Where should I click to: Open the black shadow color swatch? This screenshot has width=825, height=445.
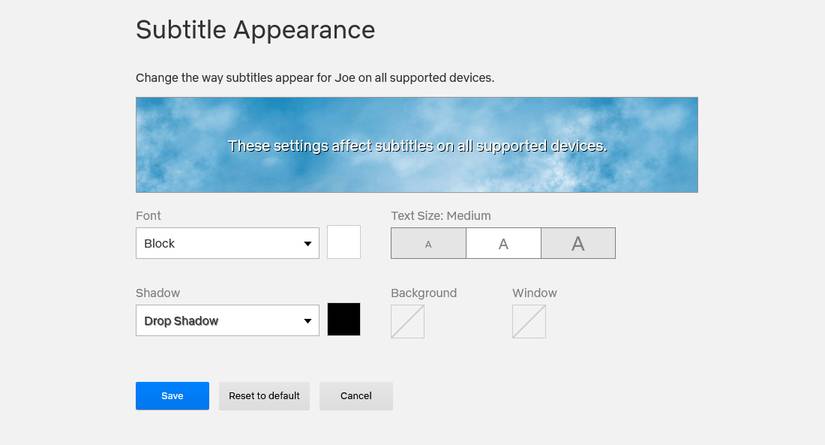[344, 319]
